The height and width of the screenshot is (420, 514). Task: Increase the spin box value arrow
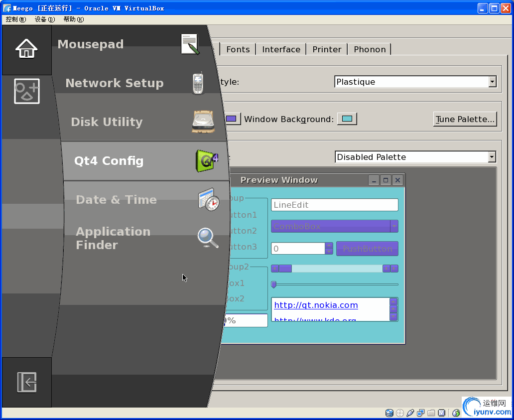pyautogui.click(x=329, y=245)
